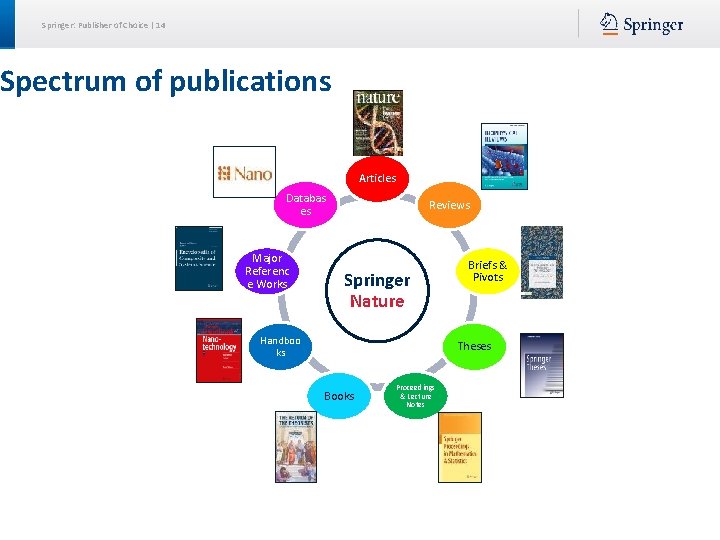
Task: Click the blue reviews journal cover
Action: (x=504, y=156)
